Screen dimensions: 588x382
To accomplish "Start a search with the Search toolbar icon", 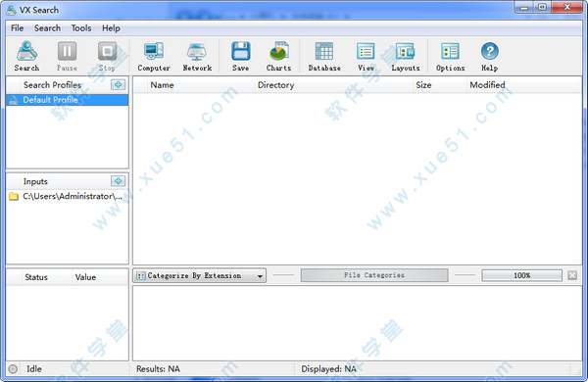I will pyautogui.click(x=26, y=56).
